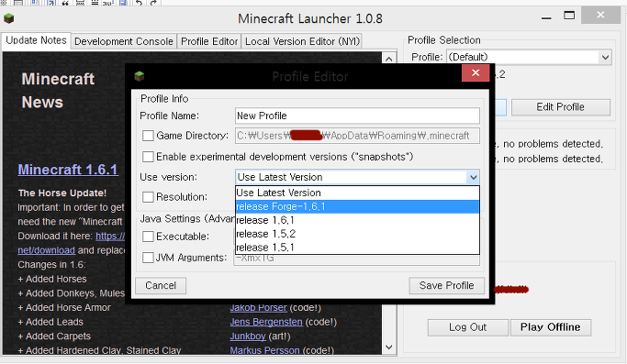Click the Game Directory path field
Viewport: 627px width, 364px height.
tap(357, 136)
